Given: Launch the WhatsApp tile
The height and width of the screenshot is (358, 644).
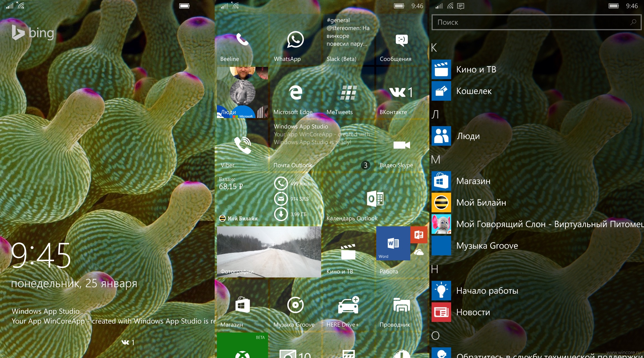Looking at the screenshot, I should pyautogui.click(x=295, y=39).
